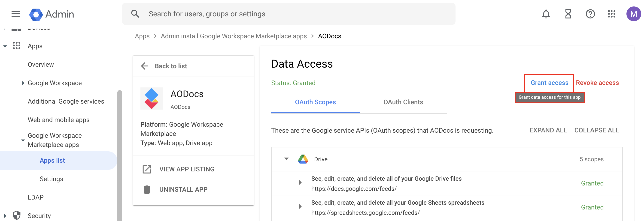Switch to the OAuth Clients tab

[x=403, y=102]
